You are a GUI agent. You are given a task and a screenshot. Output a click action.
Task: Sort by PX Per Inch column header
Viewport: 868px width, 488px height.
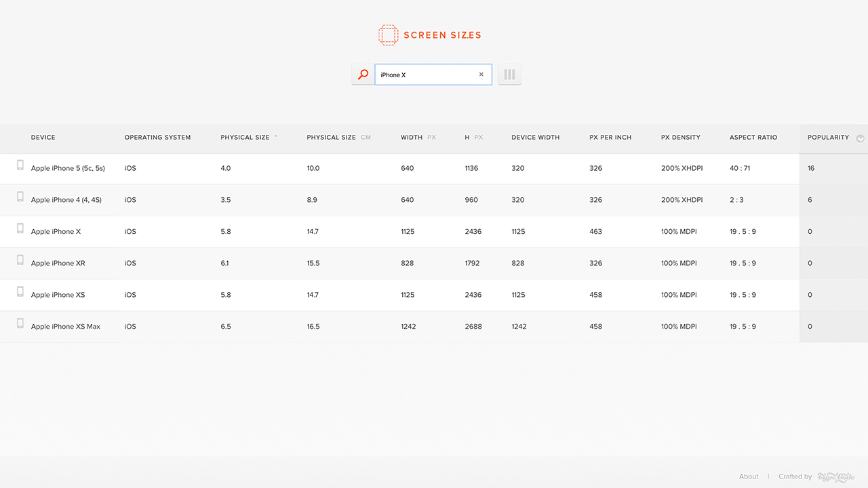pos(610,138)
